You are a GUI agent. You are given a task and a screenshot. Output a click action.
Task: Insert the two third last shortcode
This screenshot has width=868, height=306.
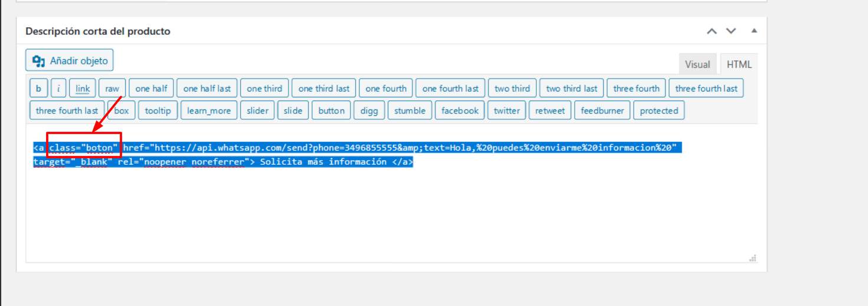[572, 89]
